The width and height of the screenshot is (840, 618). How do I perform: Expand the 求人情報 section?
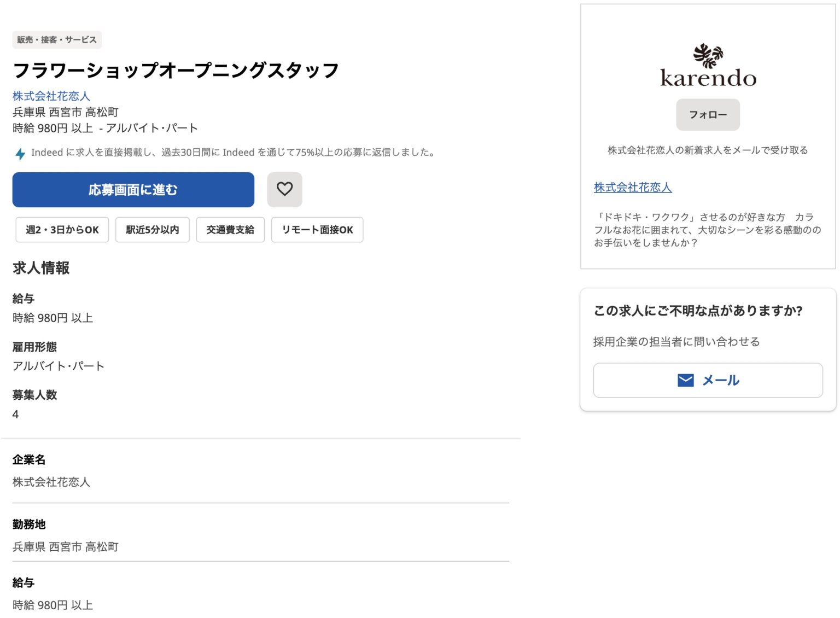tap(41, 268)
